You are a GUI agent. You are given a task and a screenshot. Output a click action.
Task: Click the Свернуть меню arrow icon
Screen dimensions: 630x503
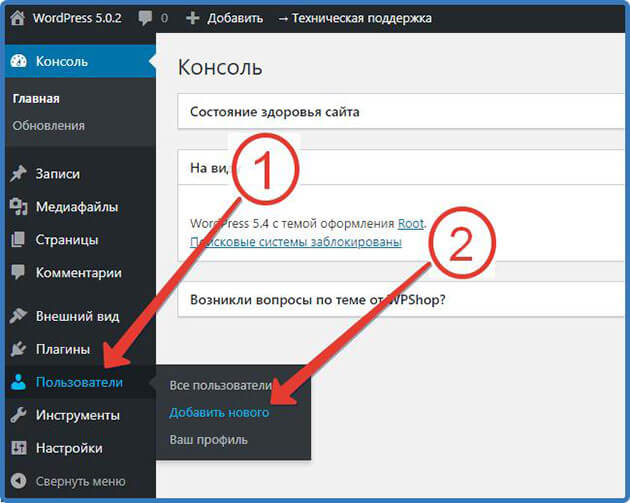click(18, 481)
